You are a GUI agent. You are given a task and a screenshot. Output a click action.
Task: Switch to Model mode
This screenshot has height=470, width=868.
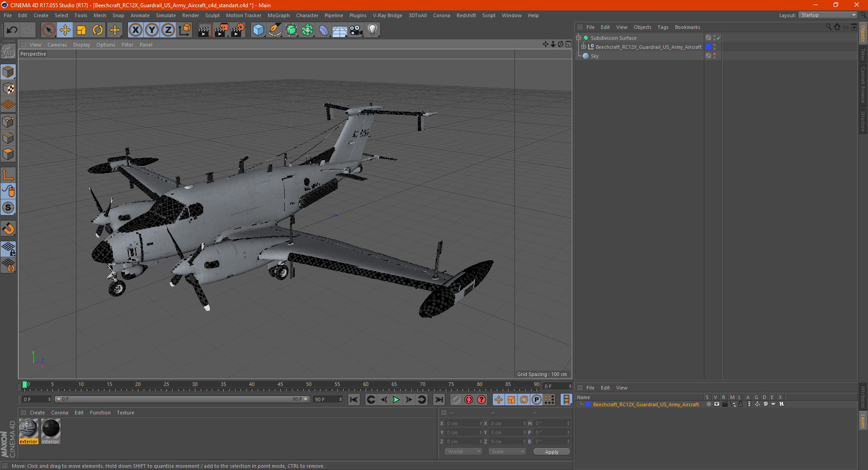[x=8, y=72]
